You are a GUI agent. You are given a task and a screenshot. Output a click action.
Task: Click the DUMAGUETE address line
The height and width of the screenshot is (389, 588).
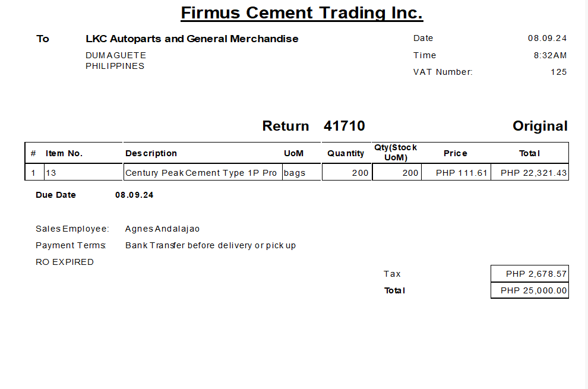[x=116, y=55]
